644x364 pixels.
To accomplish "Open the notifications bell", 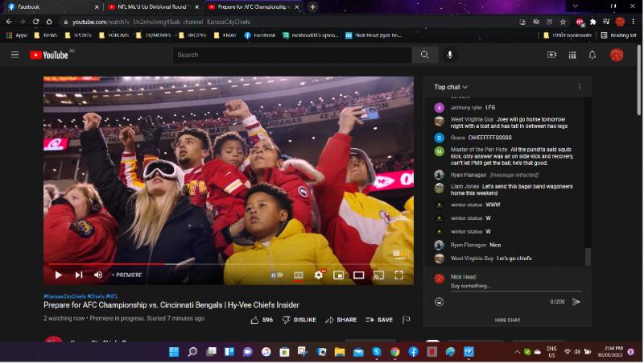I will pyautogui.click(x=592, y=55).
